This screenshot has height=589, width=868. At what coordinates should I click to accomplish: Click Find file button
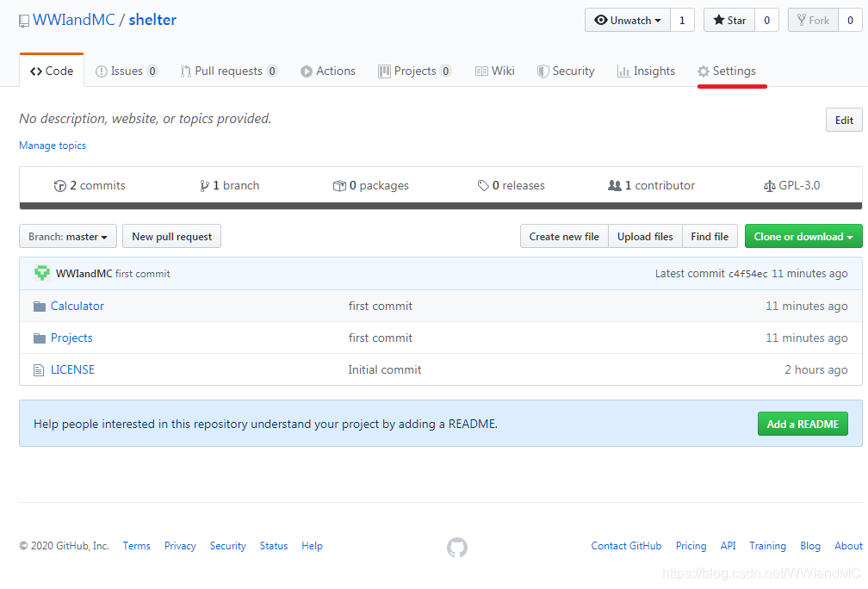pyautogui.click(x=710, y=236)
